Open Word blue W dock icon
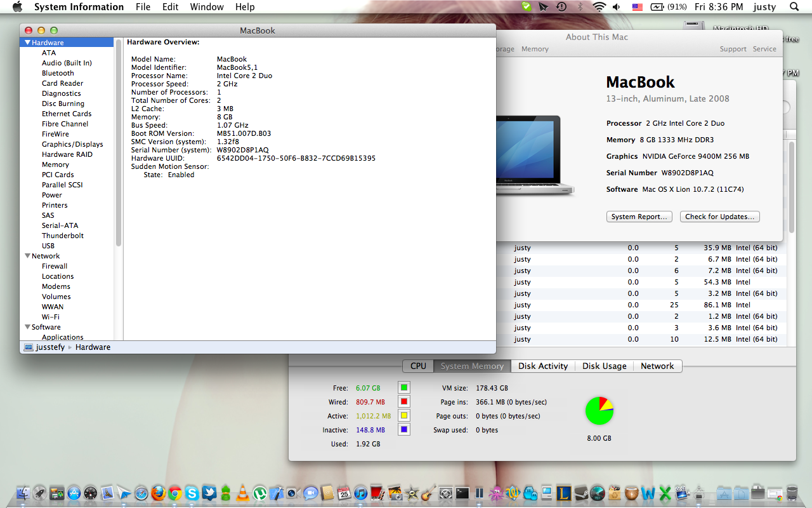The height and width of the screenshot is (508, 812). 648,493
